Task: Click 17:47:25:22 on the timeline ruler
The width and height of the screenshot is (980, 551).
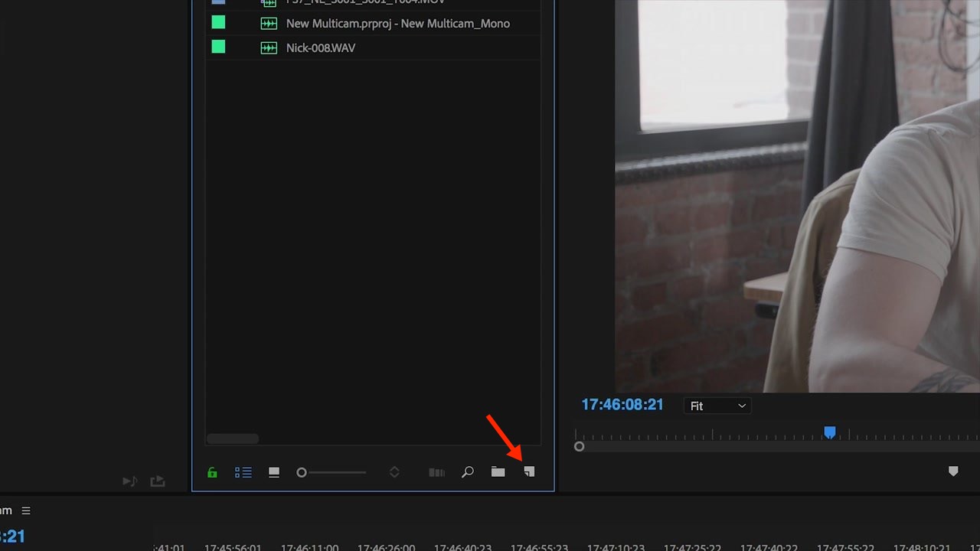Action: (x=692, y=548)
